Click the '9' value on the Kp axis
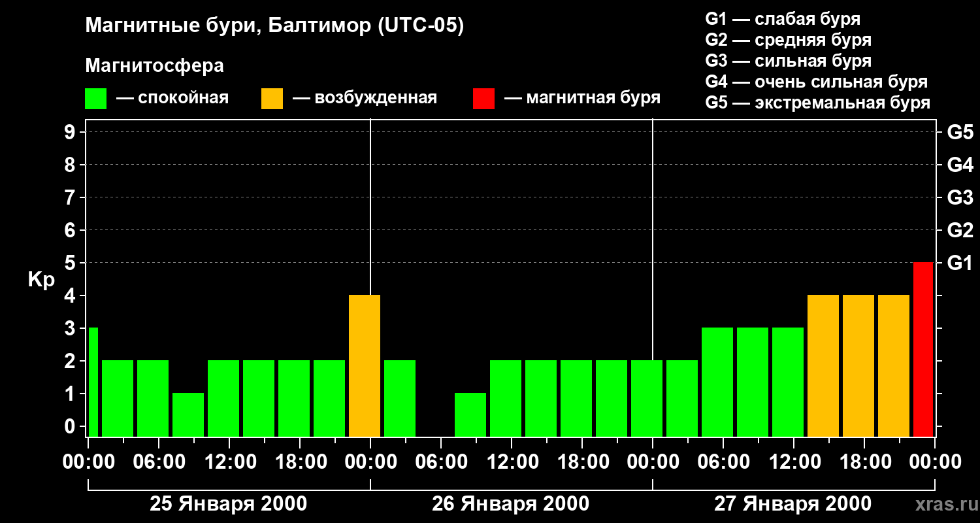 [x=71, y=132]
